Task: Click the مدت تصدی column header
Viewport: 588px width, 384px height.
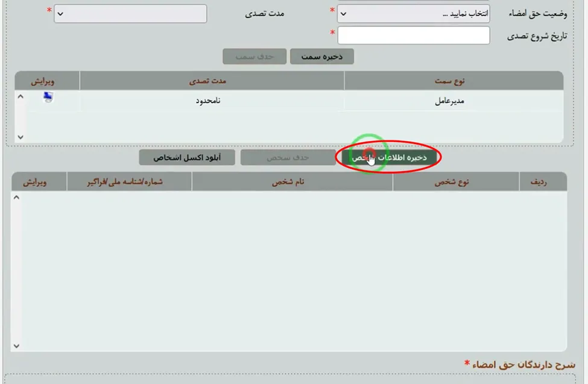Action: pos(212,81)
